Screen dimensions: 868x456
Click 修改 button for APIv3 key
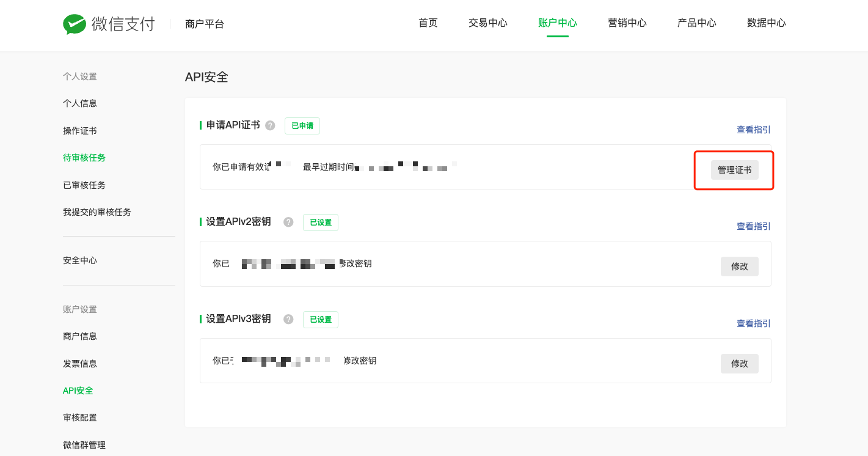click(x=739, y=363)
